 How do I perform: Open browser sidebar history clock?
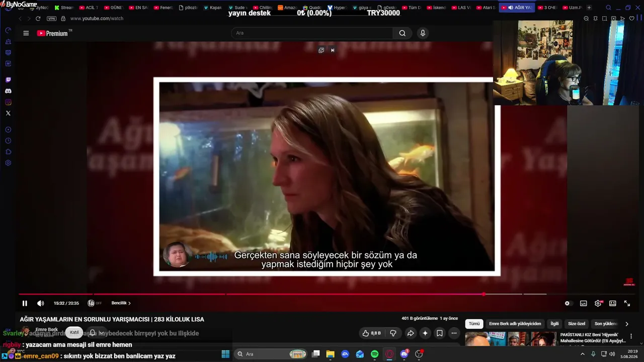coord(8,141)
